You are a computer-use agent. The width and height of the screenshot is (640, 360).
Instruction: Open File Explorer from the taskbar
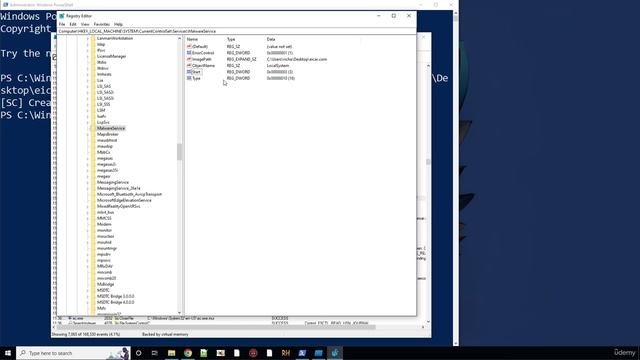[171, 353]
